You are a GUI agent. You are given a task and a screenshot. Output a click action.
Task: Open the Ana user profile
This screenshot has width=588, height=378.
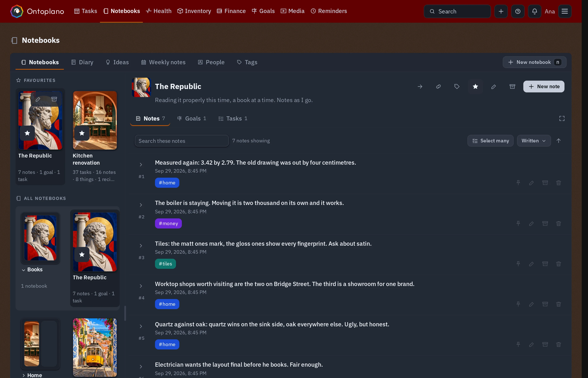(550, 11)
